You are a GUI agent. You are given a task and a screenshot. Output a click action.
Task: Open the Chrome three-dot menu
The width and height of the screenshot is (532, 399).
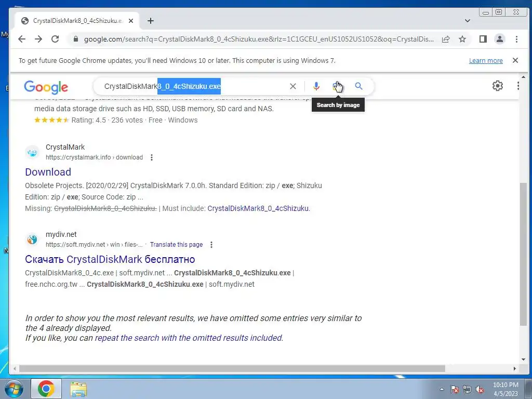tap(516, 39)
